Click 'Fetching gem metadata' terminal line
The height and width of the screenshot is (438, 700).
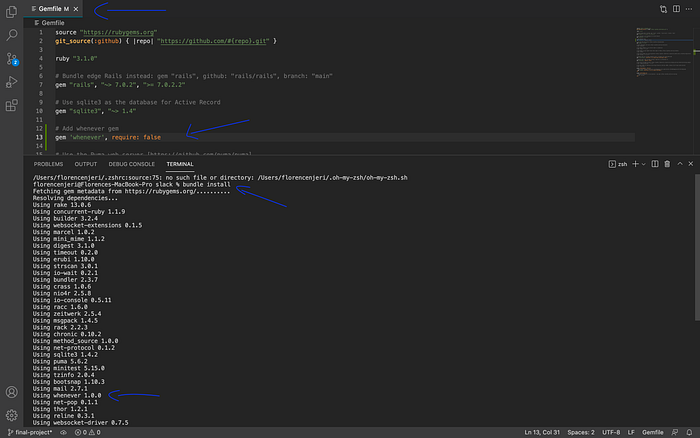pyautogui.click(x=131, y=191)
